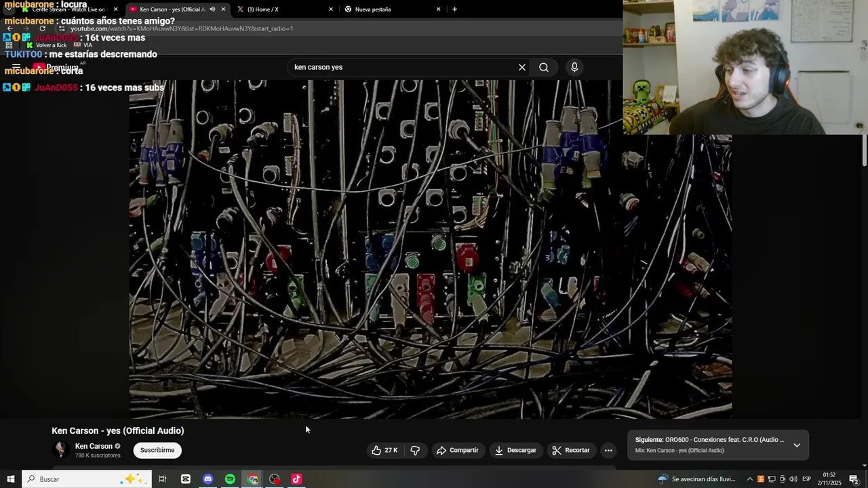This screenshot has width=868, height=488.
Task: Close the Ken Carson YouTube tab
Action: [x=223, y=9]
